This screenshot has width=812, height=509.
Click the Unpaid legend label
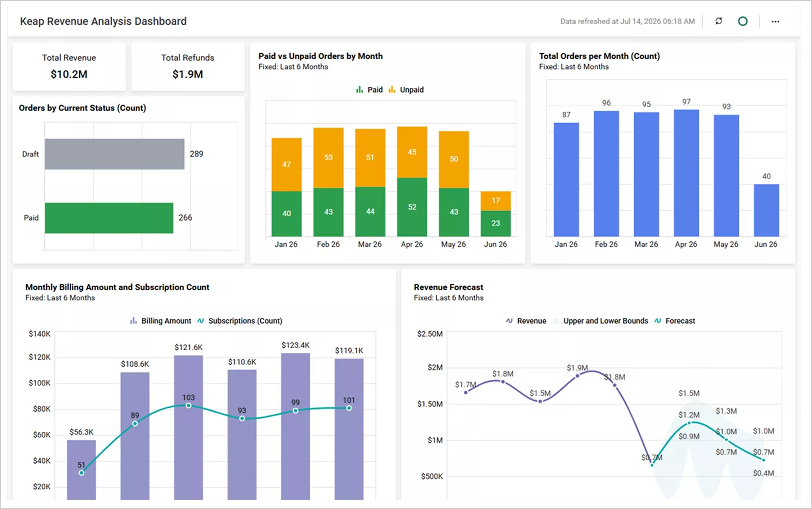point(411,90)
